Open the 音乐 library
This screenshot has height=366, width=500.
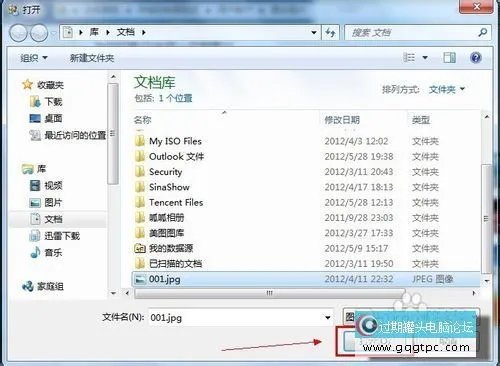[53, 253]
